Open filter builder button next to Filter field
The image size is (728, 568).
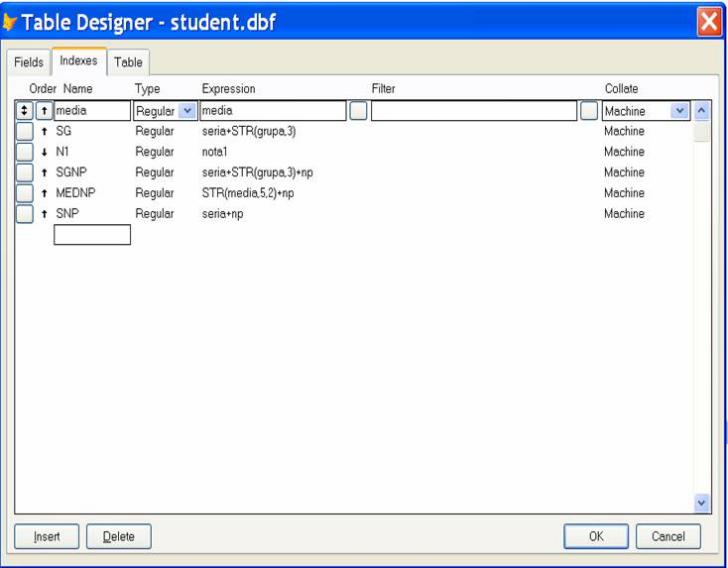pyautogui.click(x=589, y=111)
